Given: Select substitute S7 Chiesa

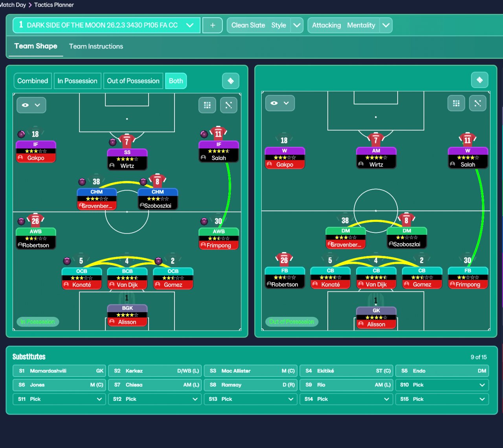Looking at the screenshot, I should click(155, 385).
